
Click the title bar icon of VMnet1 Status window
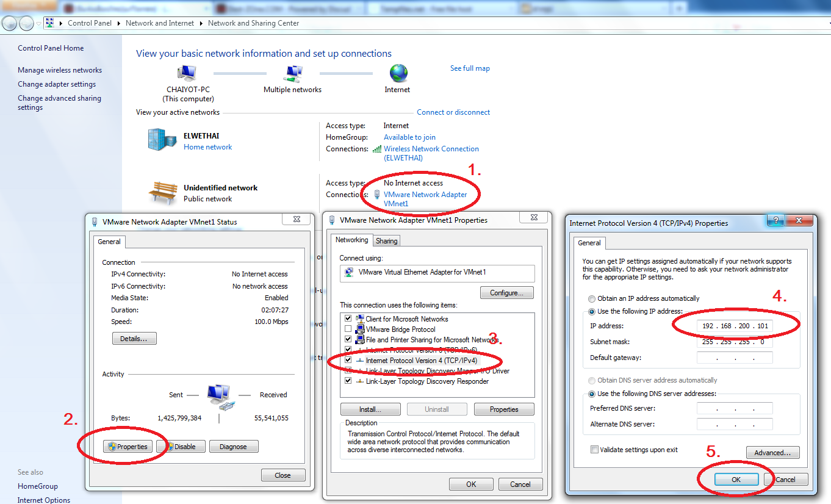click(x=95, y=221)
